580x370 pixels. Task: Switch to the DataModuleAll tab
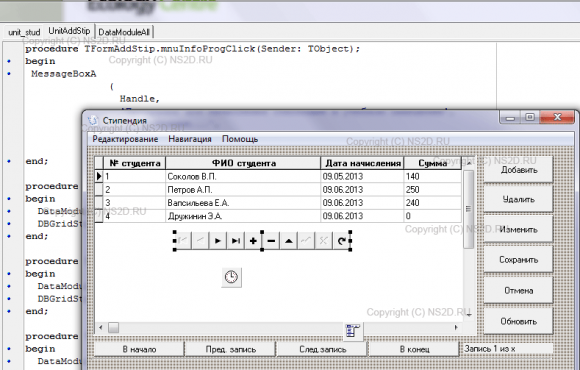point(124,32)
